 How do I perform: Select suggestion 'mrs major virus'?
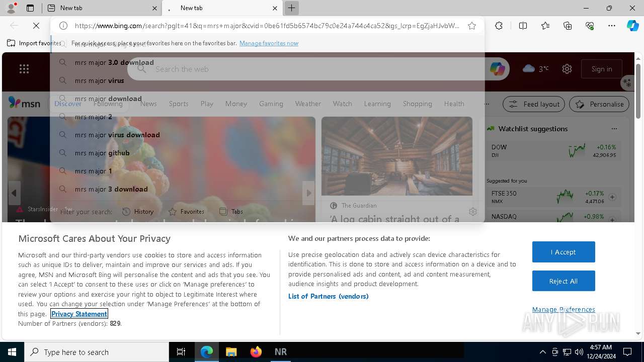coord(267,80)
